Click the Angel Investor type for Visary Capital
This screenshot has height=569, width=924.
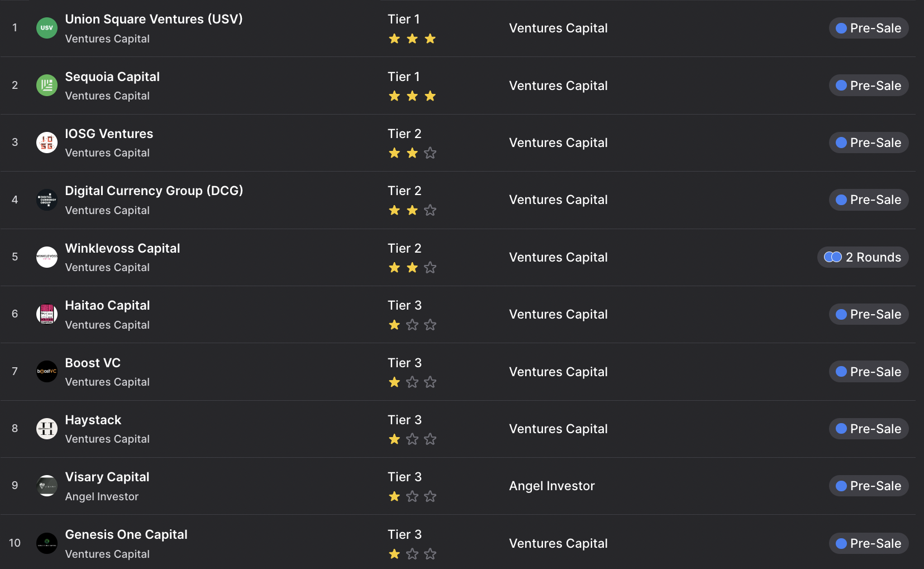pyautogui.click(x=552, y=486)
